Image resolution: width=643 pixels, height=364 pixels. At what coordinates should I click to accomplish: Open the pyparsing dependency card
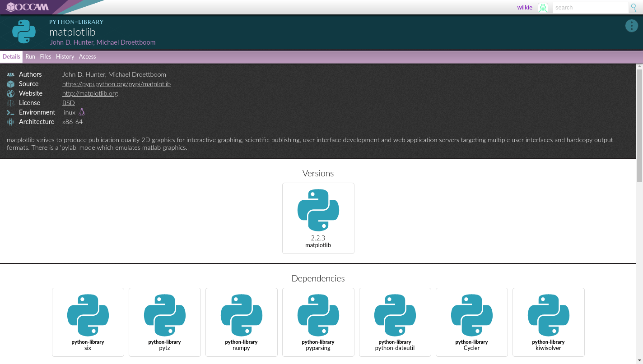click(318, 322)
